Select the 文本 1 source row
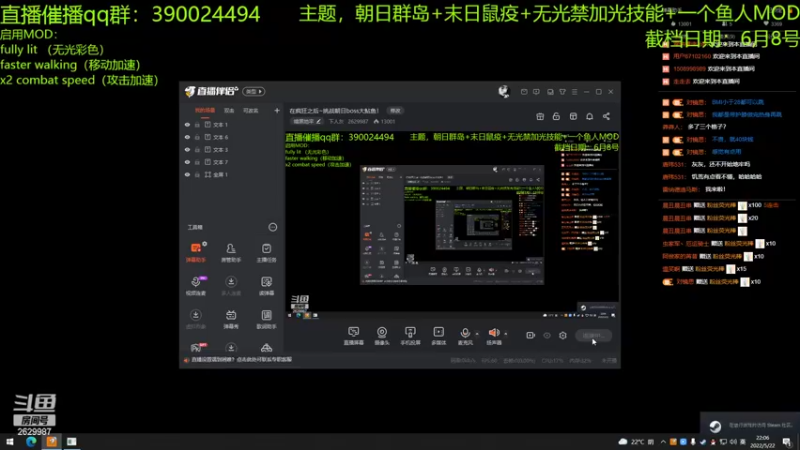Viewport: 800px width, 450px height. pos(231,124)
